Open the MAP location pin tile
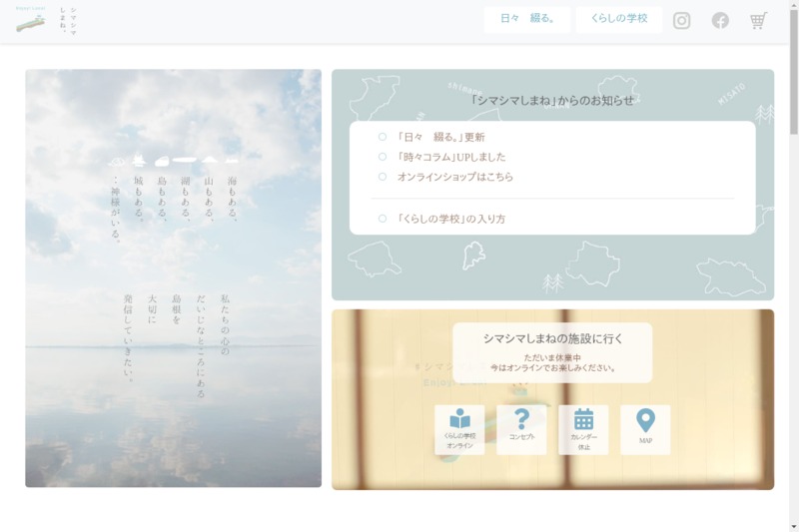 click(x=645, y=429)
